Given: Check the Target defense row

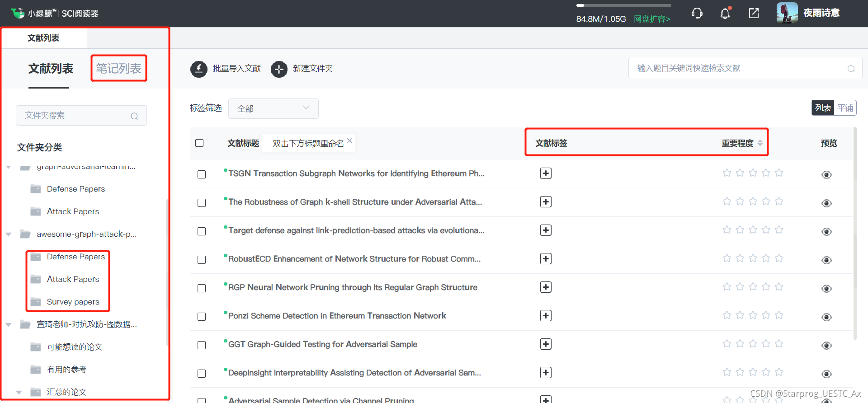Looking at the screenshot, I should 202,231.
